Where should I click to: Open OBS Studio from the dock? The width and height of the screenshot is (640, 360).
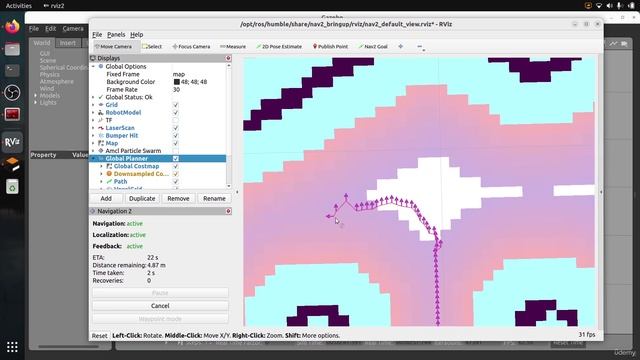pyautogui.click(x=12, y=93)
